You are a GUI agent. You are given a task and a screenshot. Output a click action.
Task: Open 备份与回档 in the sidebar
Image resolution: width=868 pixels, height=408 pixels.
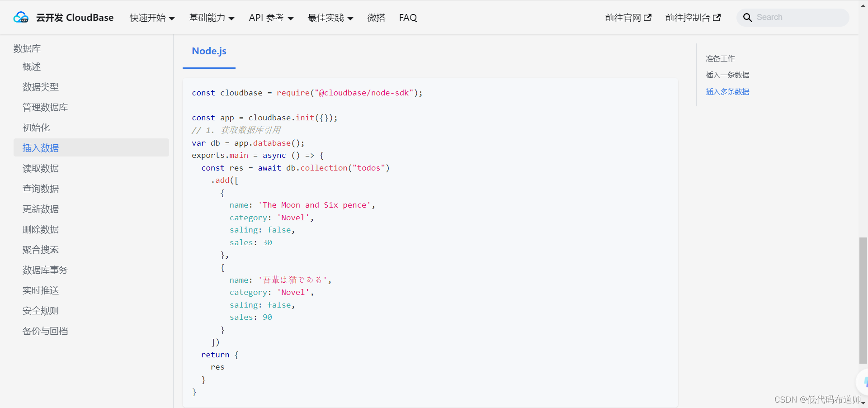click(45, 331)
